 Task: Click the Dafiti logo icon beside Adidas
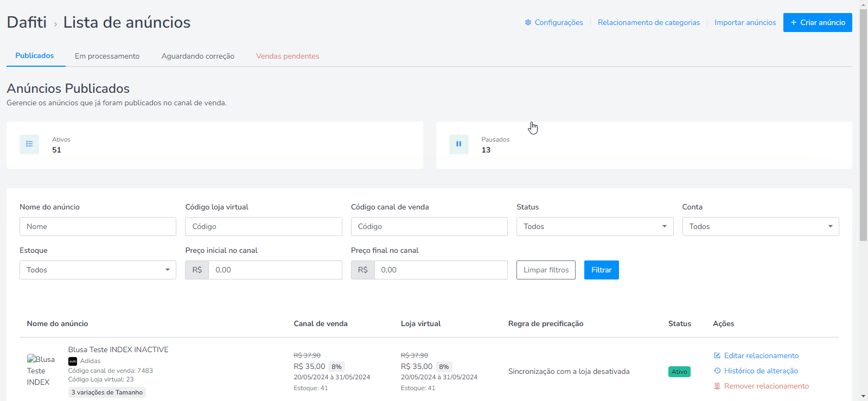pyautogui.click(x=73, y=361)
